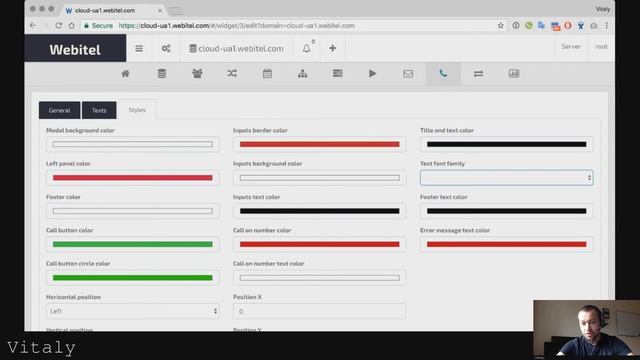Pick the Call on number color swatch
The height and width of the screenshot is (360, 640).
pyautogui.click(x=320, y=244)
